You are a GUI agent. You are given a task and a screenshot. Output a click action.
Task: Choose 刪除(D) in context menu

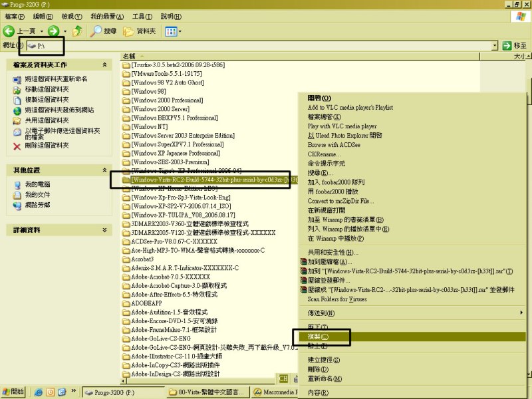point(412,369)
